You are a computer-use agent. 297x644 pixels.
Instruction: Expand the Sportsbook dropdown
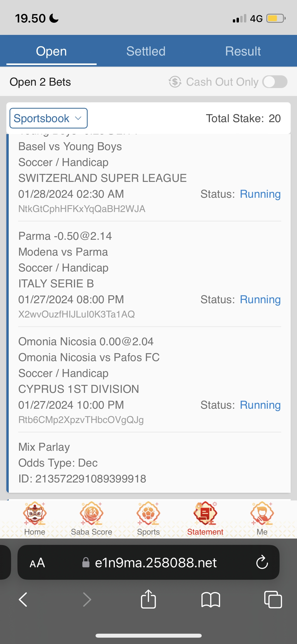[48, 118]
